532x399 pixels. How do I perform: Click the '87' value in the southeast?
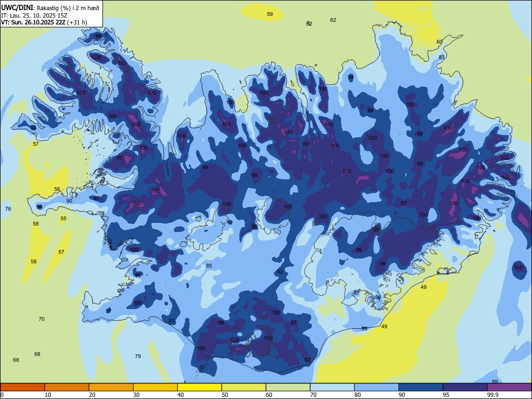click(356, 293)
